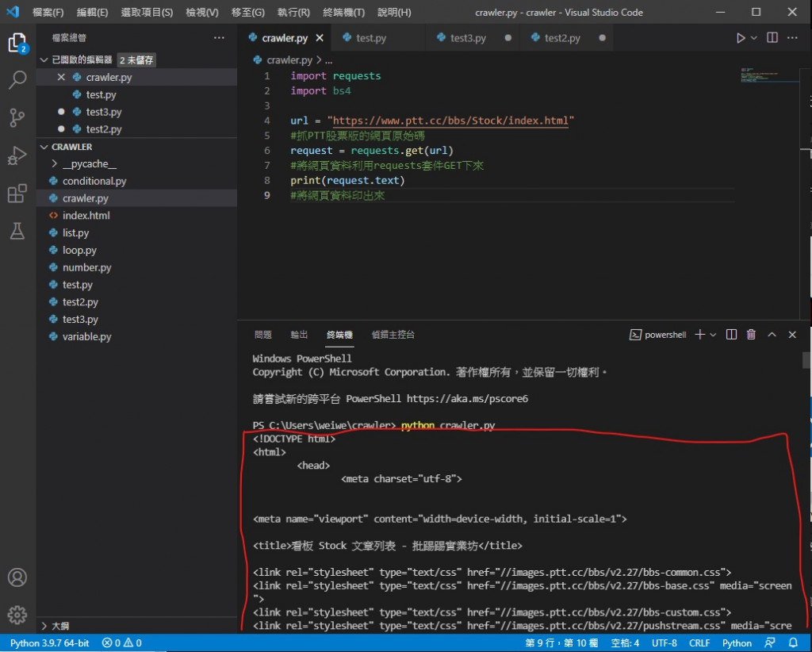Click the terminal scrollbar thumb
This screenshot has height=652, width=812.
(x=806, y=360)
